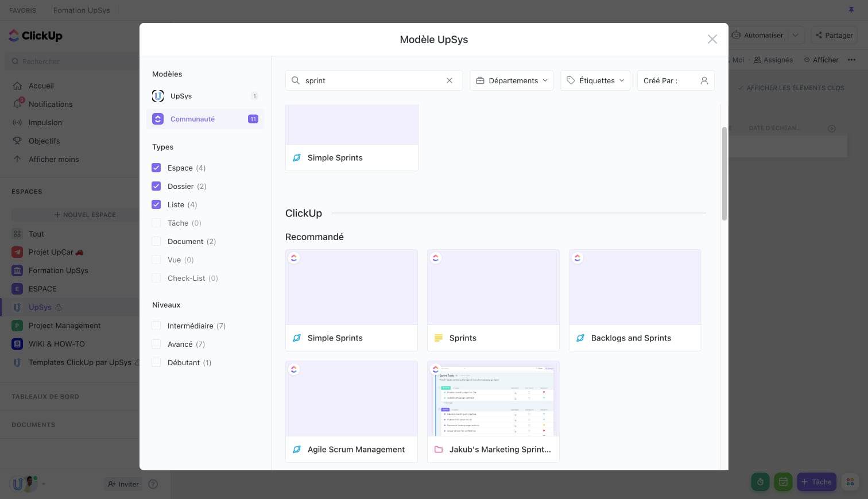
Task: Click the Tout grid icon in Espaces
Action: point(18,234)
